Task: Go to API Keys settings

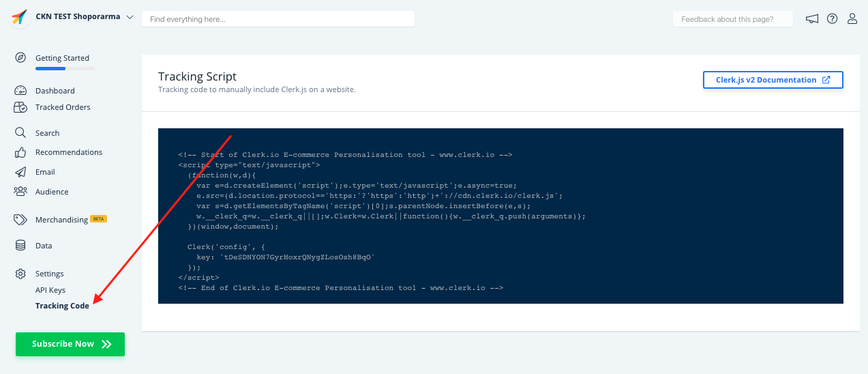Action: pyautogui.click(x=50, y=290)
